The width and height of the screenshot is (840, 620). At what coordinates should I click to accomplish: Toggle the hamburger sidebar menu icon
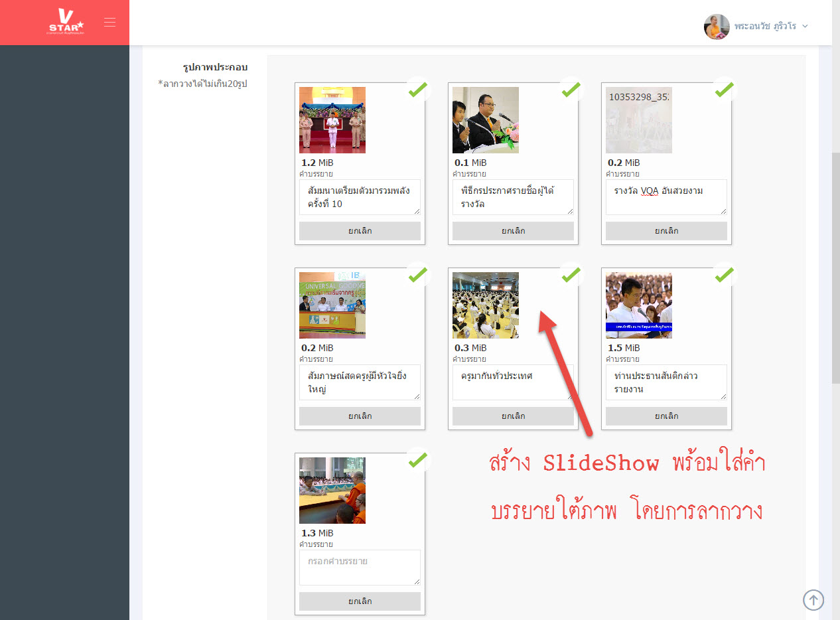coord(110,23)
